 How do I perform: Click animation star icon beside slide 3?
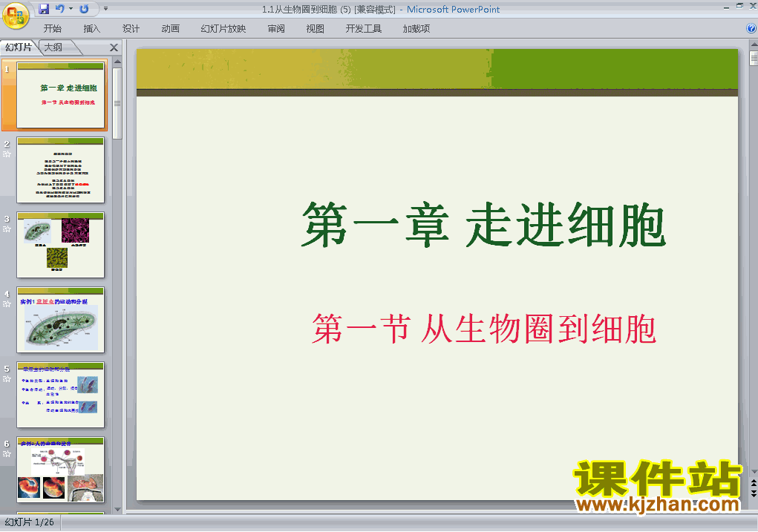[x=7, y=229]
